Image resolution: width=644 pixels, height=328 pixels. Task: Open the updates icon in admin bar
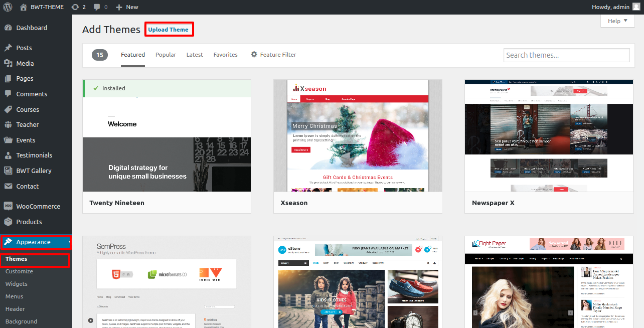coord(75,7)
